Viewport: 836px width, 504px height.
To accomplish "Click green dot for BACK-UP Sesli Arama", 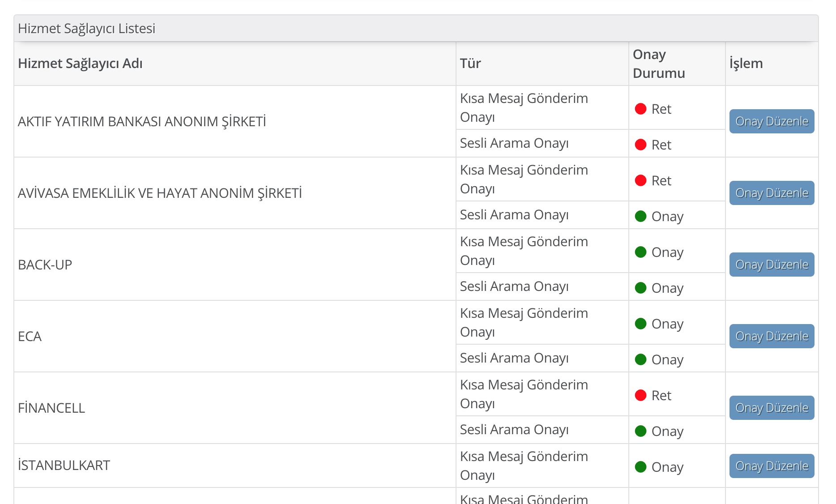I will pyautogui.click(x=640, y=288).
